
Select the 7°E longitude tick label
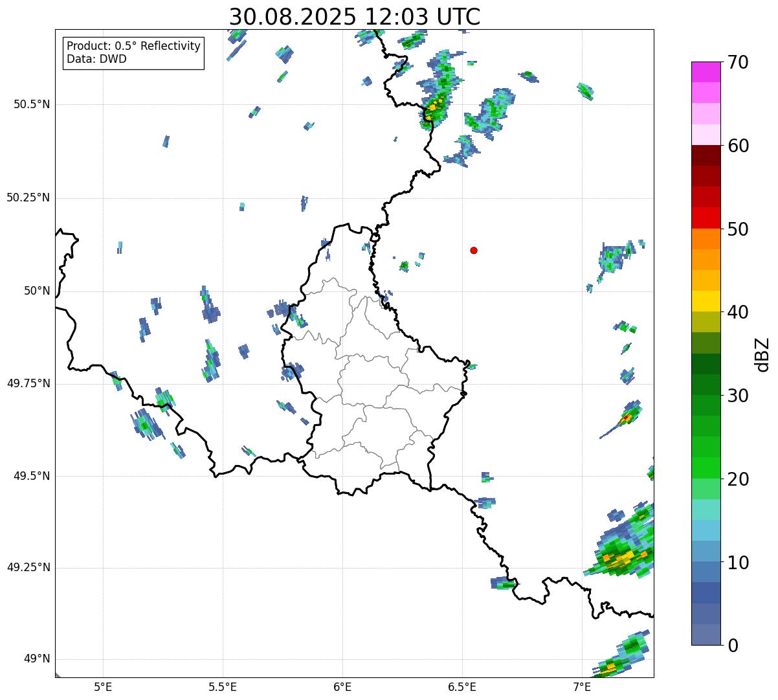click(582, 686)
